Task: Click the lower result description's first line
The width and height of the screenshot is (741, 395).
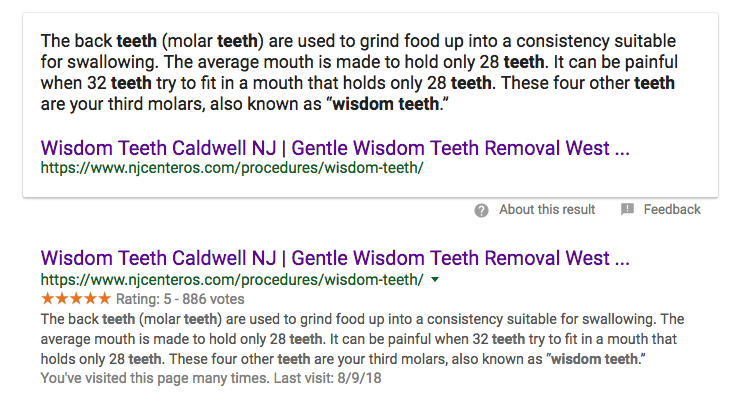Action: click(362, 319)
